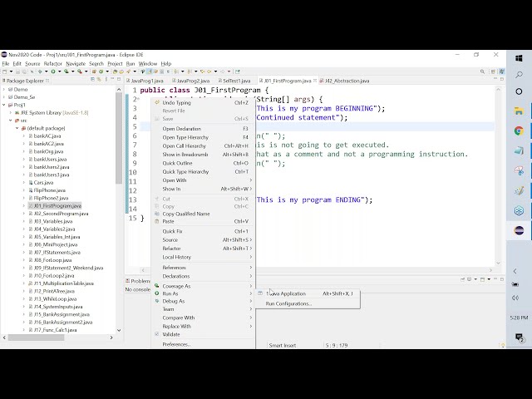The height and width of the screenshot is (399, 532).
Task: Toggle Link with Editor in Package Explorer
Action: coord(99,80)
